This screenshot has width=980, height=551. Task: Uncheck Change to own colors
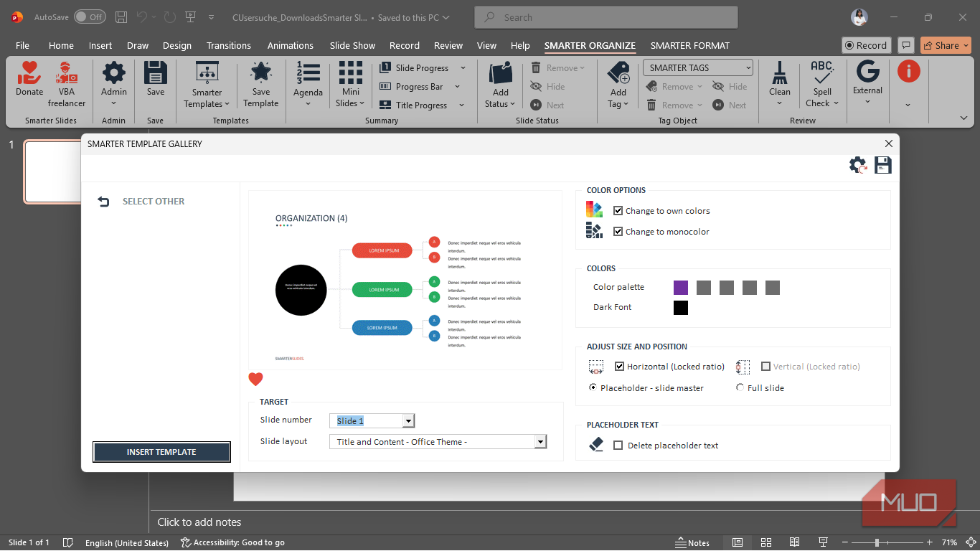(x=618, y=211)
